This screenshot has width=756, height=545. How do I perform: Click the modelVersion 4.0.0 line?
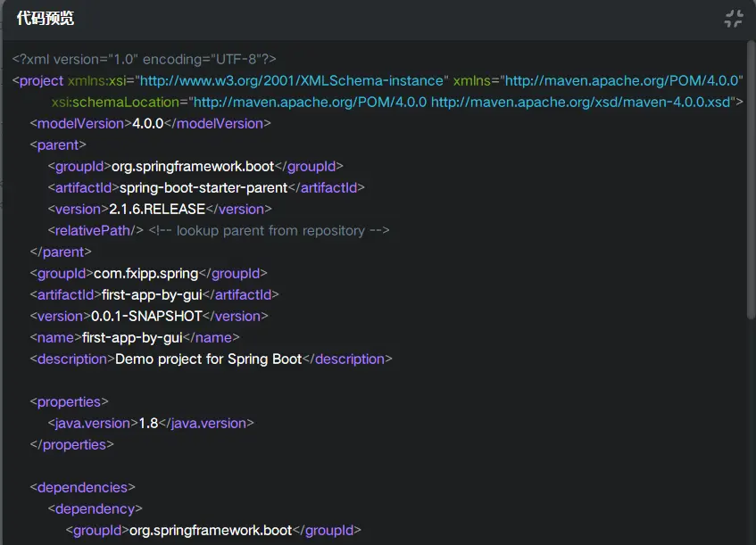point(151,123)
